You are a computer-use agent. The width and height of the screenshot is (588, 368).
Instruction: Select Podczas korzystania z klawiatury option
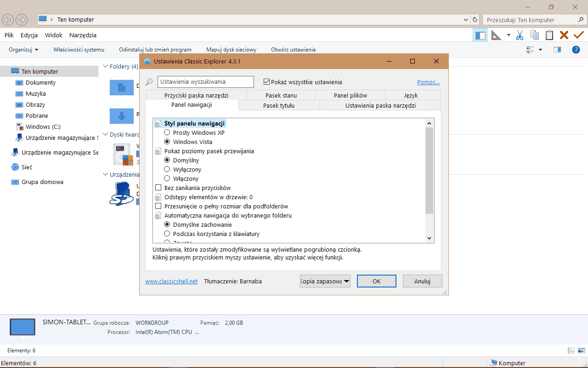[167, 234]
